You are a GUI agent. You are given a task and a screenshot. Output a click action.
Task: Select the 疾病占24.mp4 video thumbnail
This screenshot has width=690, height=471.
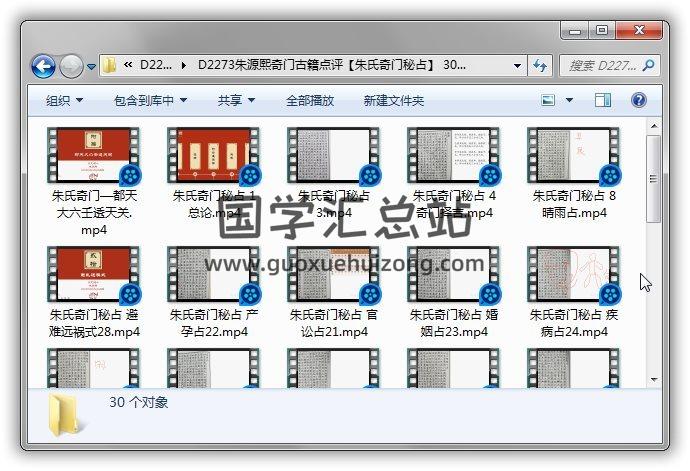pyautogui.click(x=574, y=275)
